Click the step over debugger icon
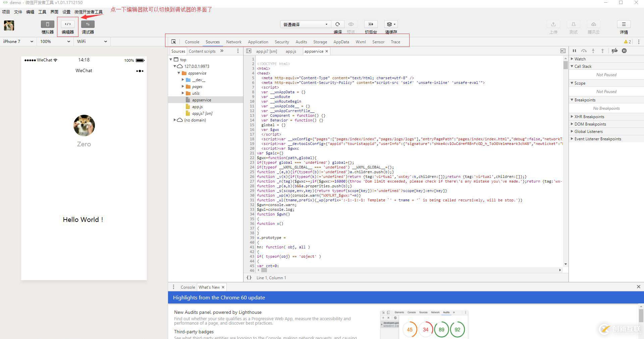This screenshot has width=644, height=339. tap(584, 51)
